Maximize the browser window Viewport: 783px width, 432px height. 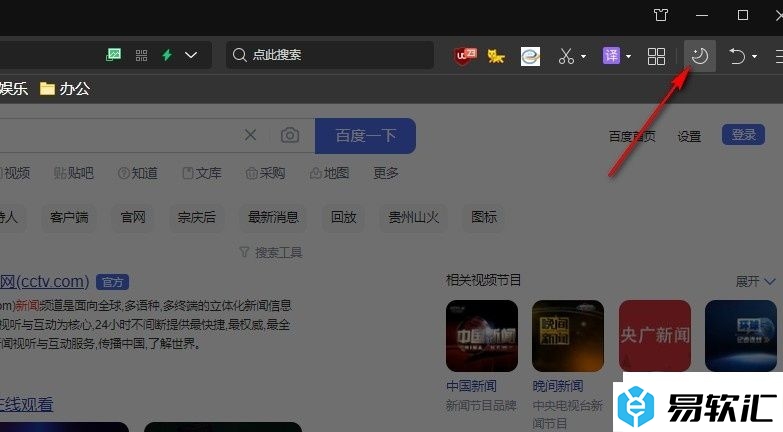(743, 15)
